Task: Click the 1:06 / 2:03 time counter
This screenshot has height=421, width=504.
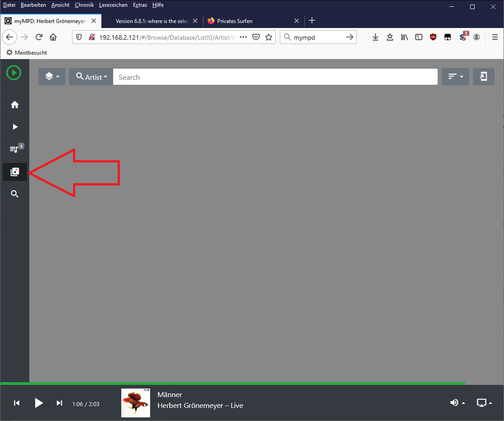Action: [86, 404]
